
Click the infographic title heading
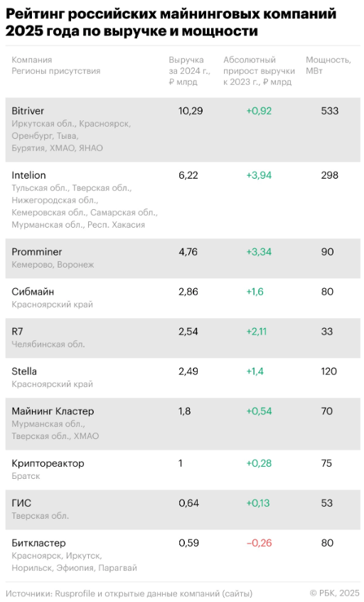(x=171, y=22)
